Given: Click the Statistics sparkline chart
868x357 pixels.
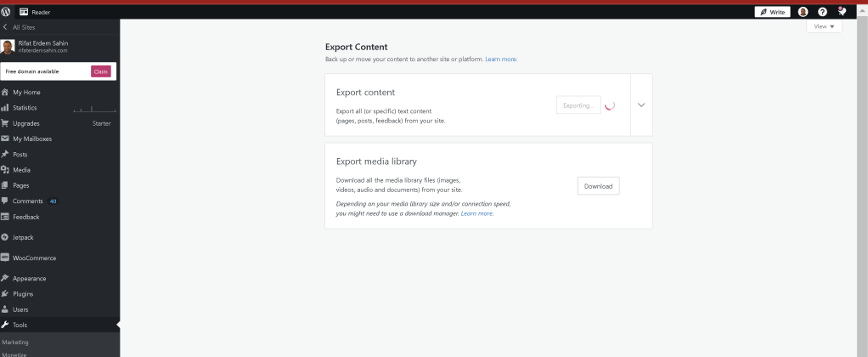Looking at the screenshot, I should [x=94, y=109].
